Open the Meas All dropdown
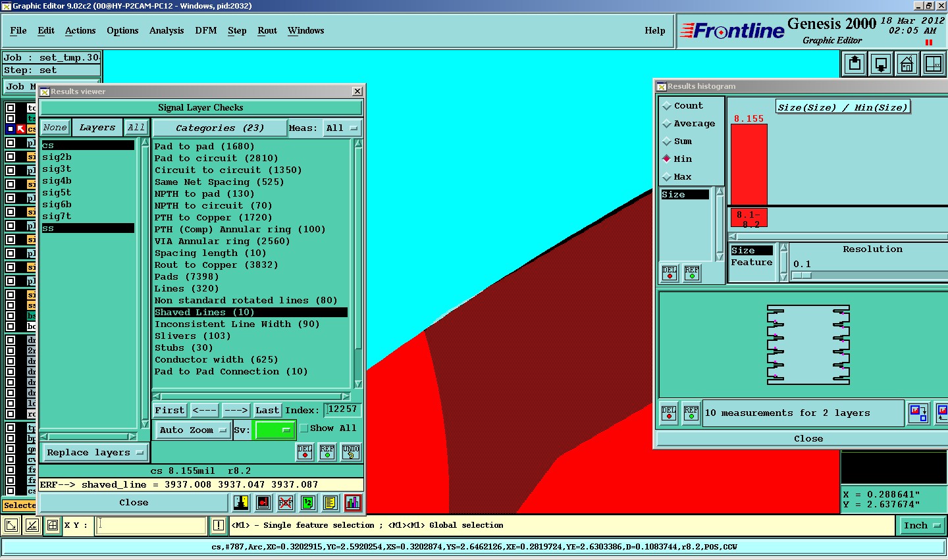Viewport: 948px width, 560px height. [342, 128]
